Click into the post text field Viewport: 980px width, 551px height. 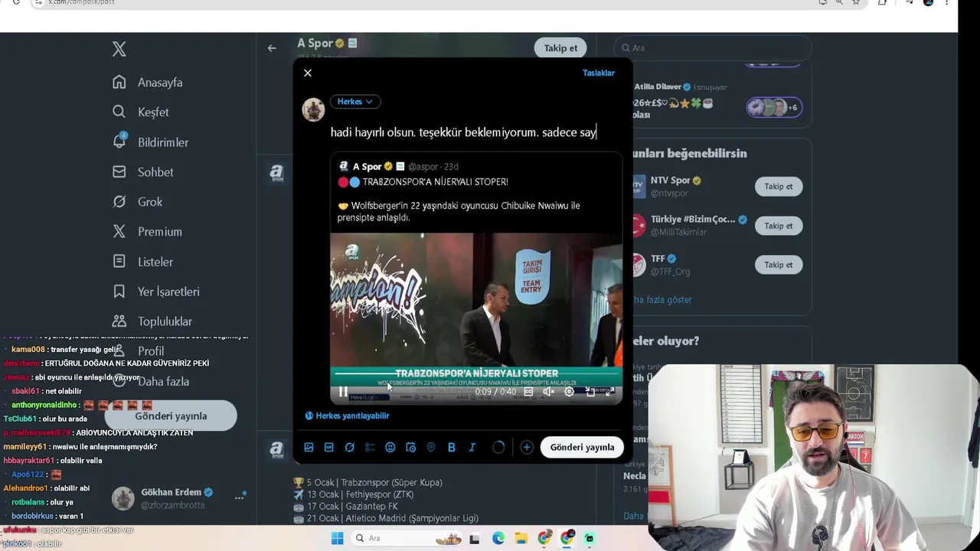(475, 132)
